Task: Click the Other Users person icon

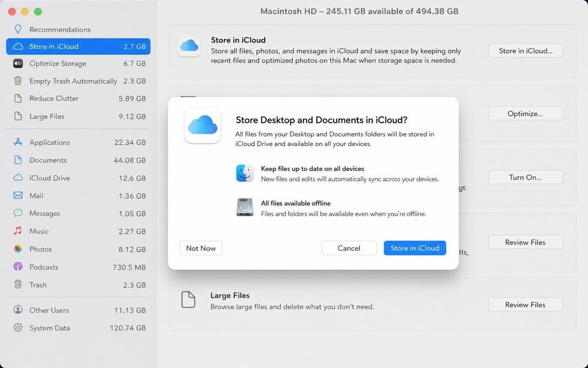Action: [18, 310]
